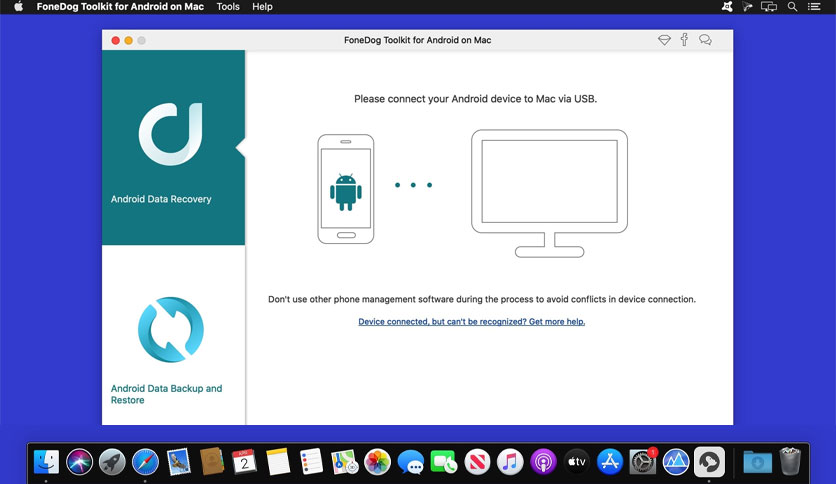Open the Trash in Dock
Image resolution: width=836 pixels, height=484 pixels.
pyautogui.click(x=790, y=461)
